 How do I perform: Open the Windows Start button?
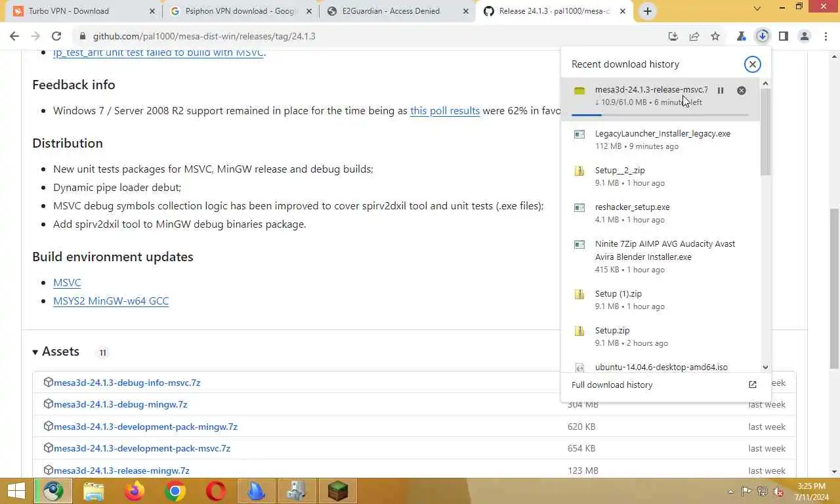pyautogui.click(x=16, y=491)
